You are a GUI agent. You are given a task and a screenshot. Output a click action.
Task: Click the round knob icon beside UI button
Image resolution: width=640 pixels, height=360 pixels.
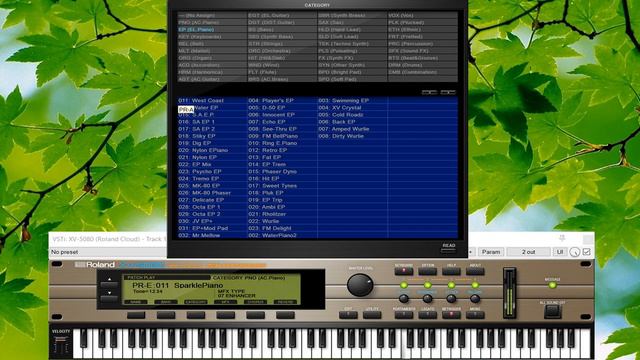(x=575, y=252)
